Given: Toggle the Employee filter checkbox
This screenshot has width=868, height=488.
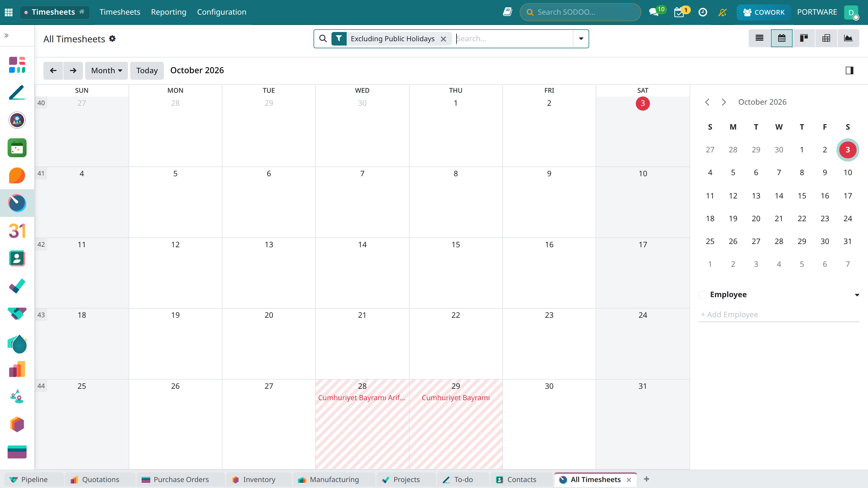Looking at the screenshot, I should [x=703, y=295].
